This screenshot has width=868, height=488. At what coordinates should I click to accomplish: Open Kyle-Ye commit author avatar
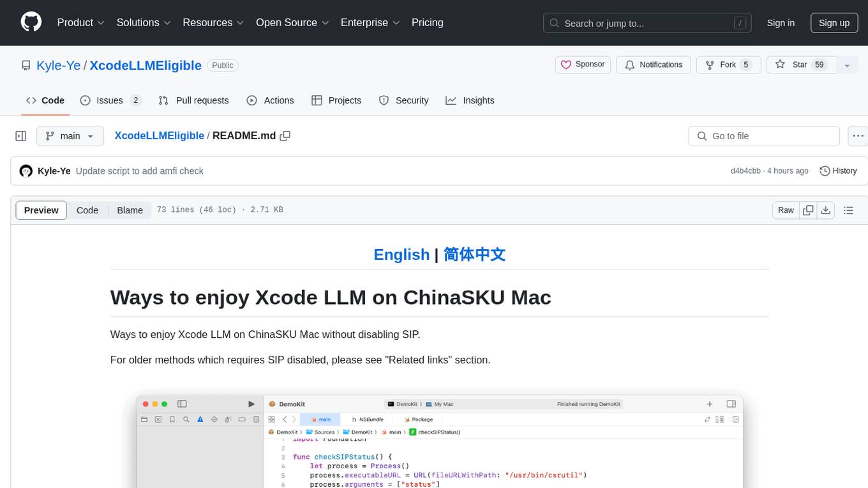point(26,171)
